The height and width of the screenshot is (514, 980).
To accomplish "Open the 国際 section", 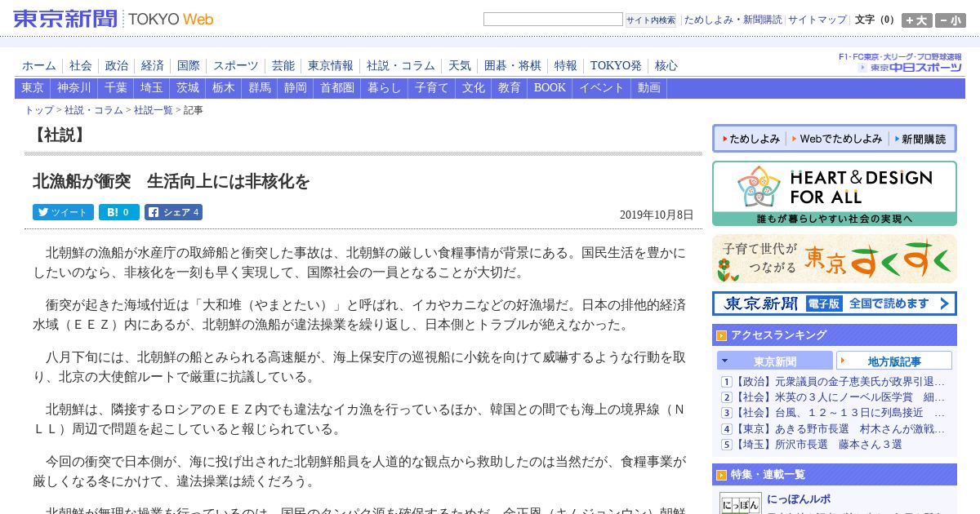I will (189, 65).
